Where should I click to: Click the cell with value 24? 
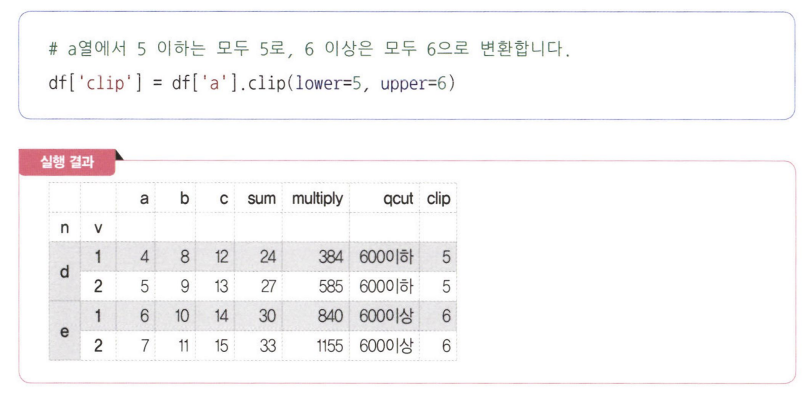258,257
